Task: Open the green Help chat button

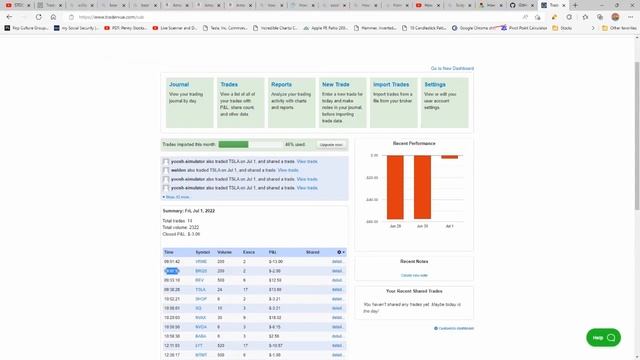Action: [603, 338]
